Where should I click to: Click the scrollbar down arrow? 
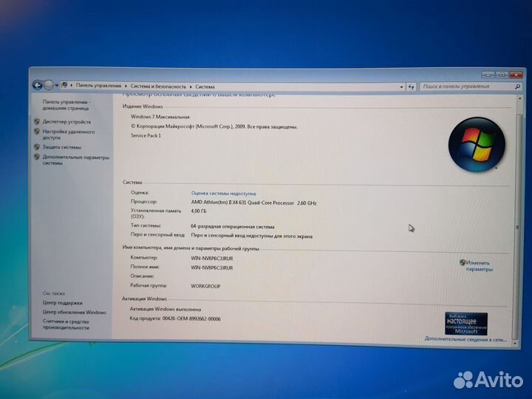516,344
